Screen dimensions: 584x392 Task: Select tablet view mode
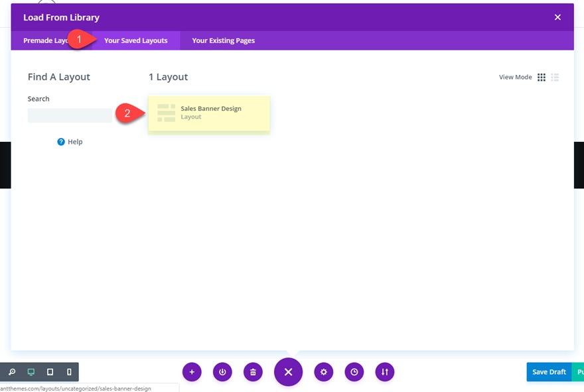coord(50,372)
